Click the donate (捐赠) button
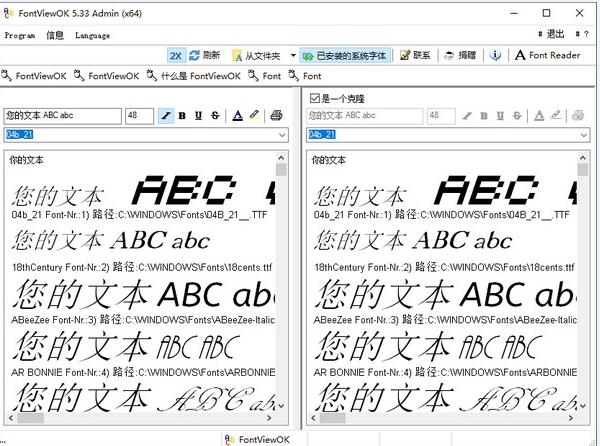This screenshot has height=446, width=600. pos(460,55)
